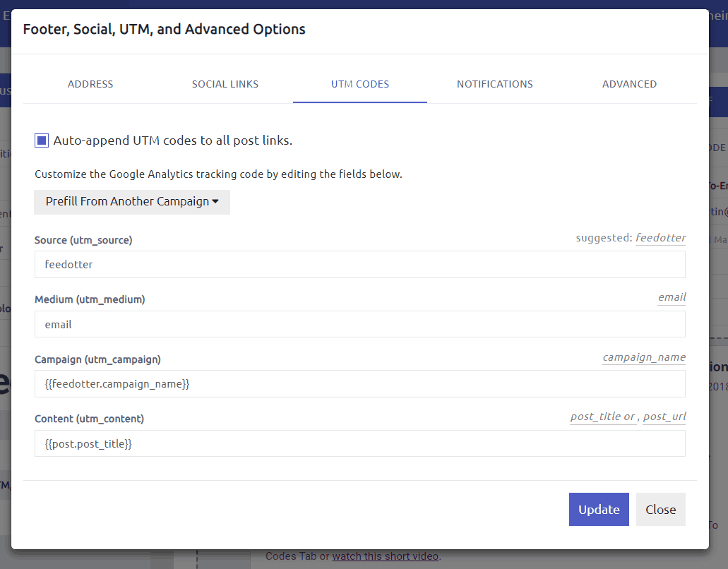Viewport: 728px width, 569px height.
Task: Go to the Notifications tab
Action: point(494,84)
